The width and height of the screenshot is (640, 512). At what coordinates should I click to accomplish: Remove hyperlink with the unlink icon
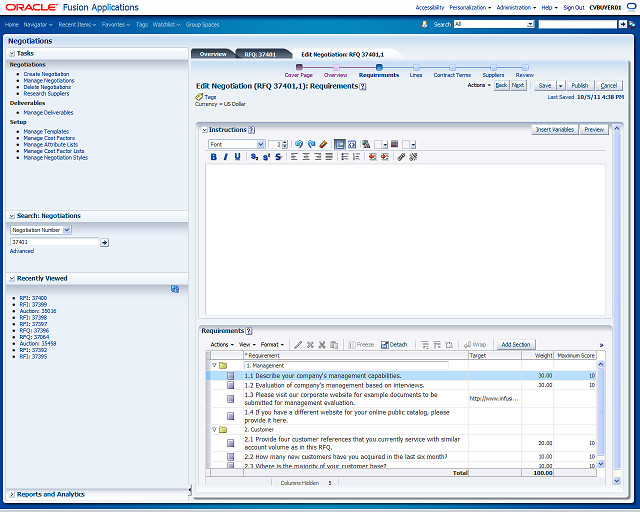click(x=413, y=157)
